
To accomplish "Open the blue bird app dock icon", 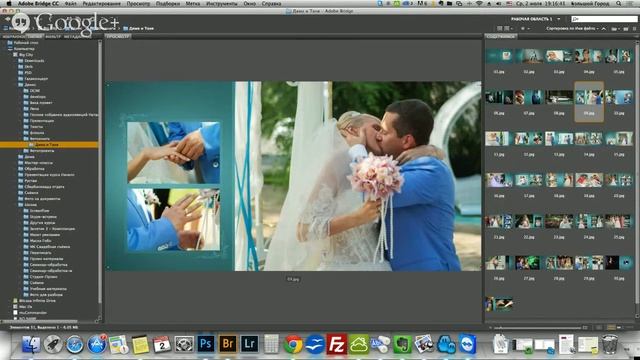I will coord(315,344).
